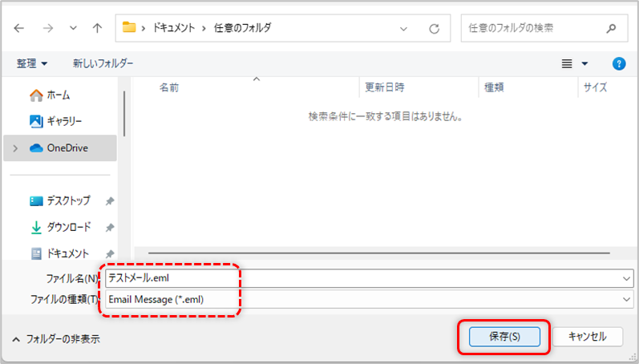
Task: Refresh the current folder view
Action: 434,28
